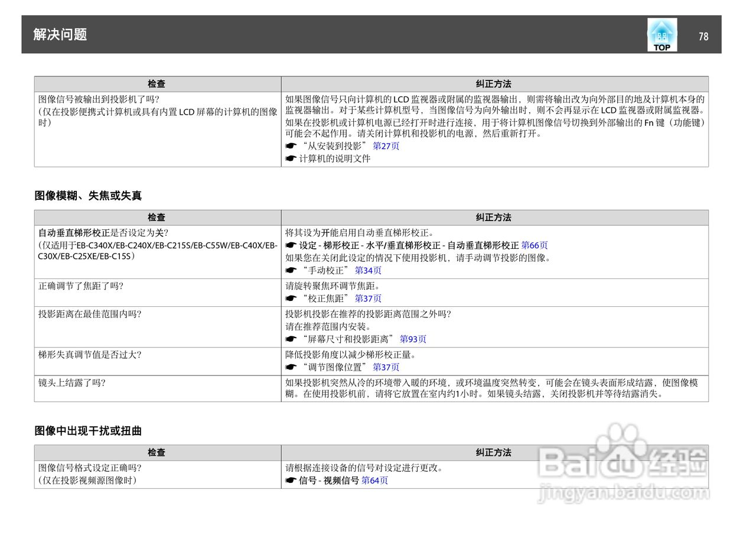Viewport: 756px width, 535px height.
Task: Click the pointing-hand icon before 信号 - 视频信号
Action: pyautogui.click(x=290, y=481)
